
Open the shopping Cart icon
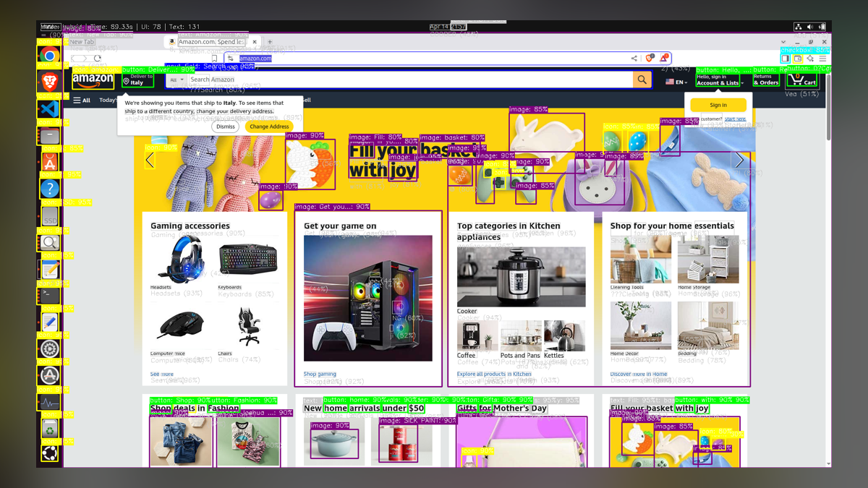(x=801, y=80)
